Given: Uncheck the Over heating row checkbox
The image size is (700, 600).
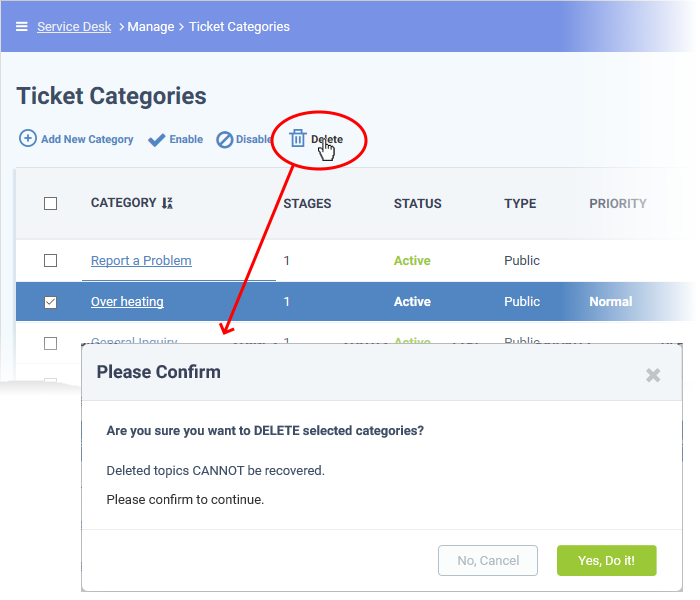Looking at the screenshot, I should coord(50,302).
